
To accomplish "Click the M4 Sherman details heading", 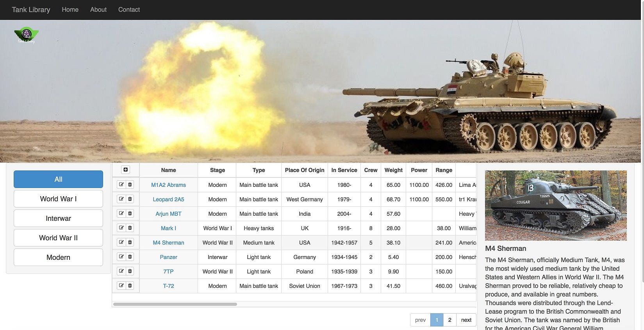I will click(x=505, y=248).
